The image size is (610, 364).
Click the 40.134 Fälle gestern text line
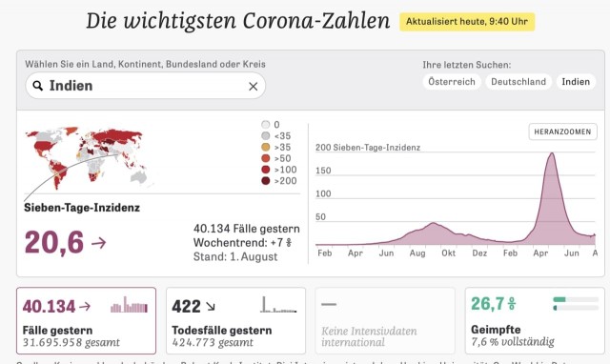tap(247, 229)
